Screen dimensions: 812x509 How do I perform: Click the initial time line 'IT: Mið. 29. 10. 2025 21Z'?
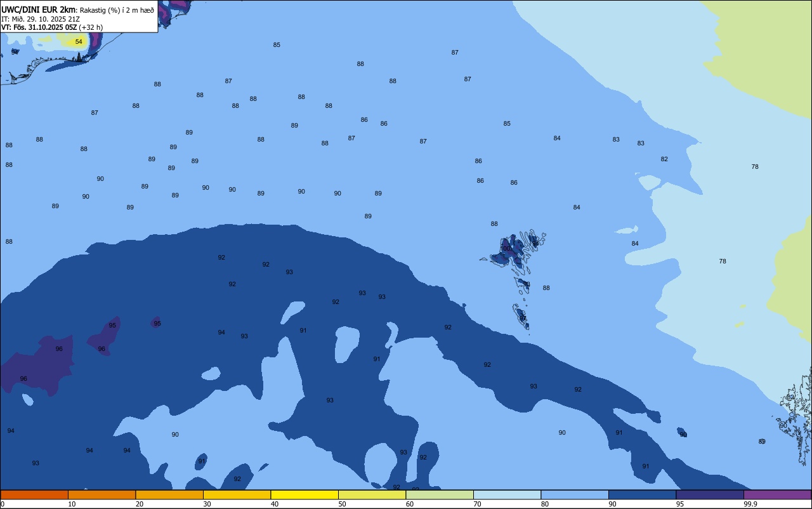tap(41, 19)
